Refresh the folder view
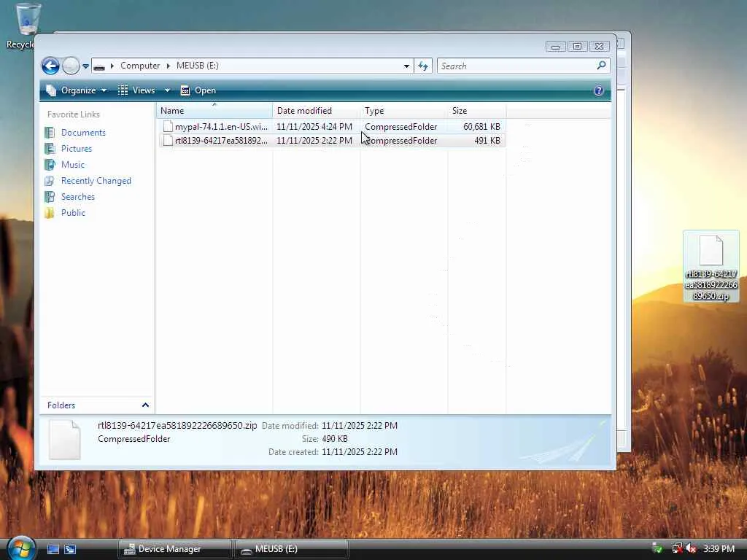Screen dimensions: 747x560 pos(423,66)
